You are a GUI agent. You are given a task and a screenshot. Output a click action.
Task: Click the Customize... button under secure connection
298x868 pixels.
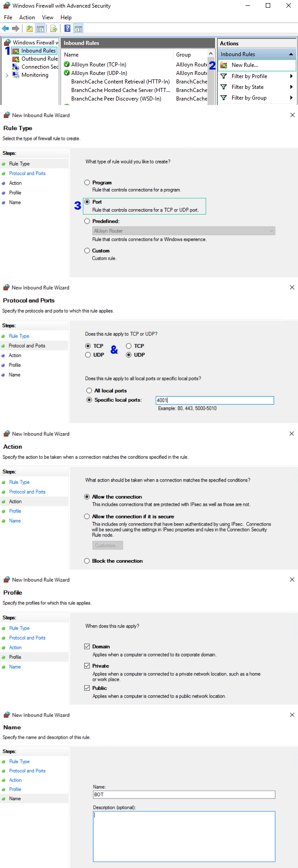[x=108, y=545]
